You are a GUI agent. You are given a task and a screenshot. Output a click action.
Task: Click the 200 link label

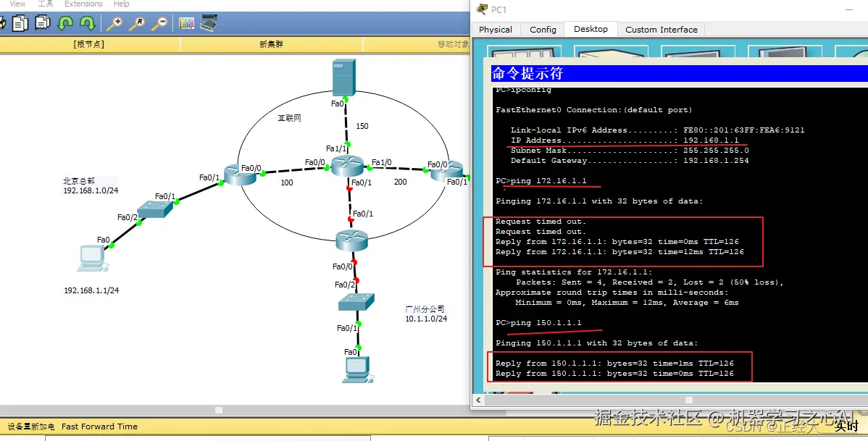400,182
